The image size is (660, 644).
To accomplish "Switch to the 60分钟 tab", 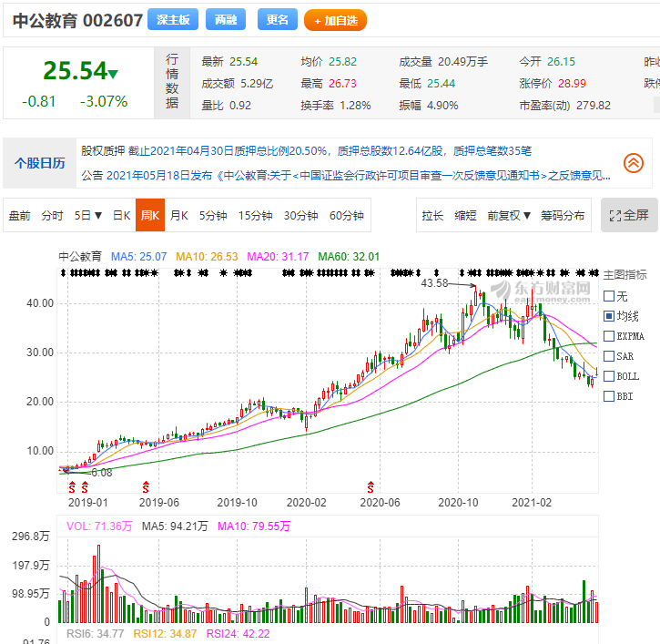I will (347, 216).
